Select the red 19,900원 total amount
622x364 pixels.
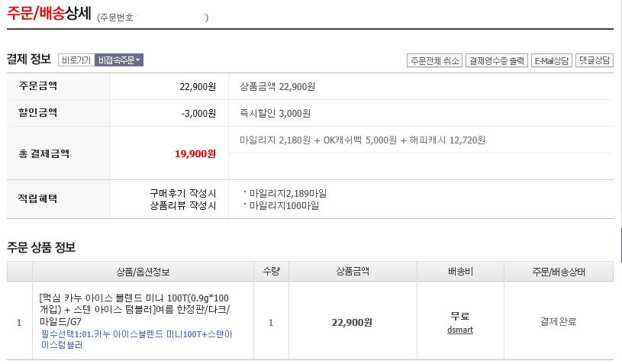click(195, 153)
